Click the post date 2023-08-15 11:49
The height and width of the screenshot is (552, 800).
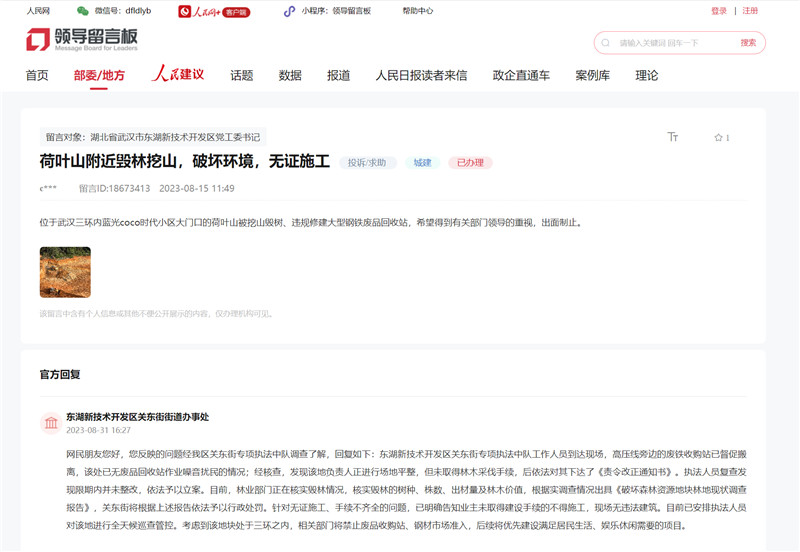[197, 189]
